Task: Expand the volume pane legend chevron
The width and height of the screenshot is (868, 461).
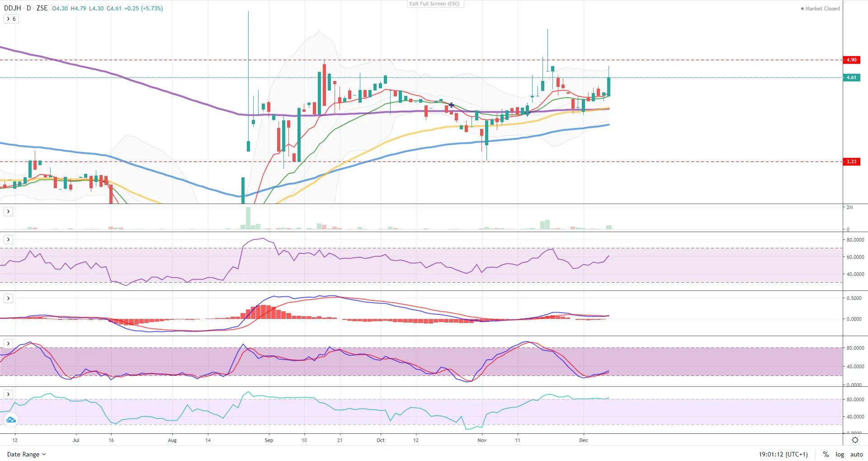Action: 8,212
